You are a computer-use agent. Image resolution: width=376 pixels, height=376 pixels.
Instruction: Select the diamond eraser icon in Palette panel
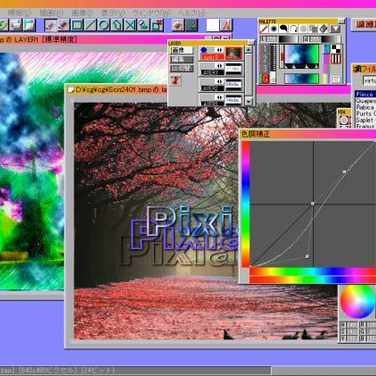coord(323,29)
